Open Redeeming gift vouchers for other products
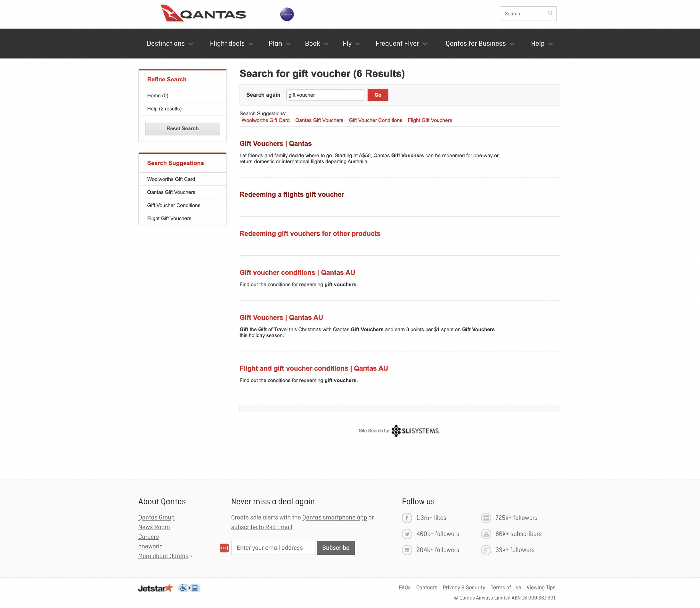 [x=310, y=234]
